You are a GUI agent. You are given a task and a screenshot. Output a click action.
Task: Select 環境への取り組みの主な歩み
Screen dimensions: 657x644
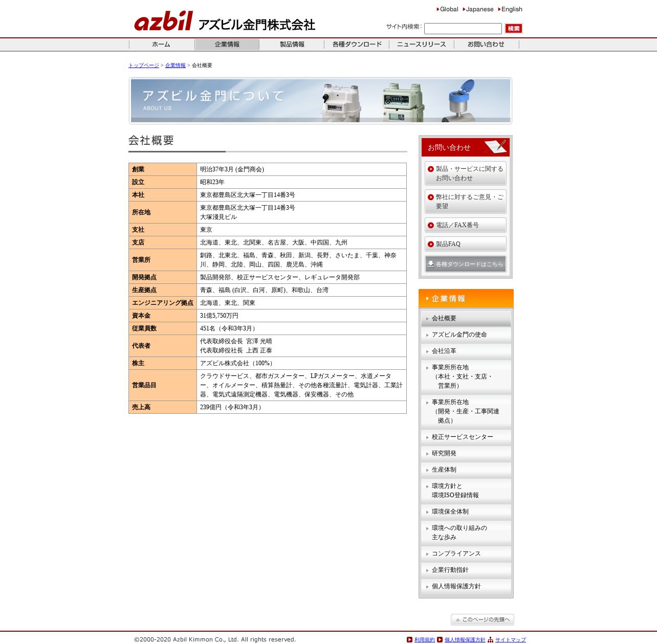466,532
